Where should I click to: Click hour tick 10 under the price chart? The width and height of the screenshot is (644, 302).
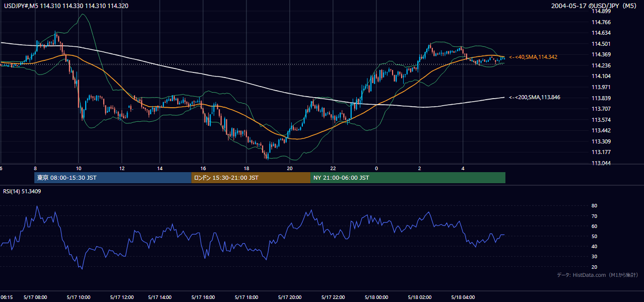(x=79, y=168)
